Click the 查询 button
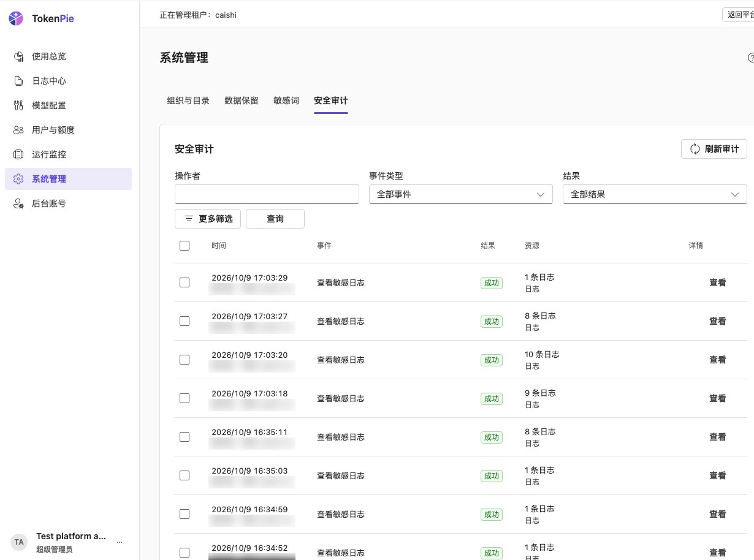754x560 pixels. click(275, 219)
